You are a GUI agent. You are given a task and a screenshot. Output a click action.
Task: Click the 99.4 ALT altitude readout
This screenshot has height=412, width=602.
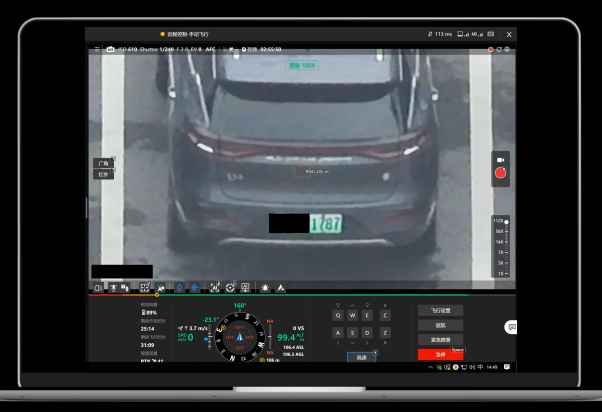point(291,338)
